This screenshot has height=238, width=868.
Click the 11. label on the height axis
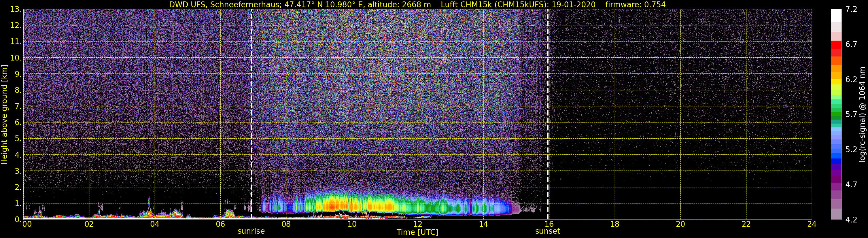click(16, 41)
